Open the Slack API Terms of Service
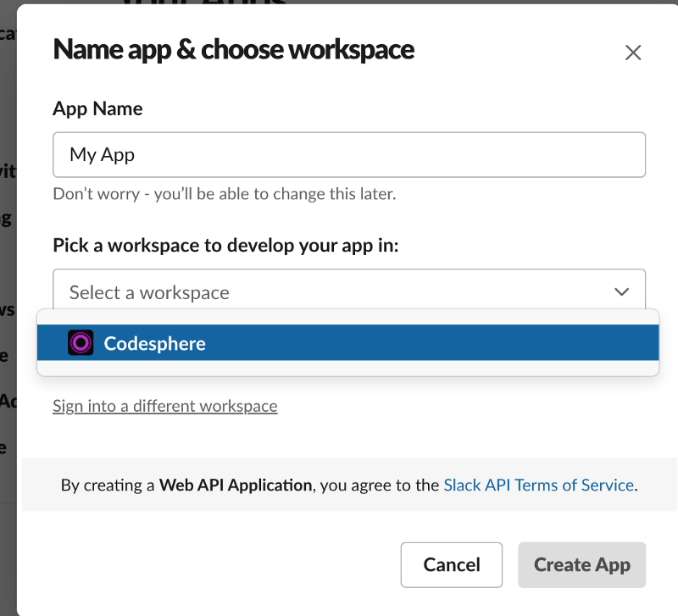The image size is (678, 616). point(538,486)
